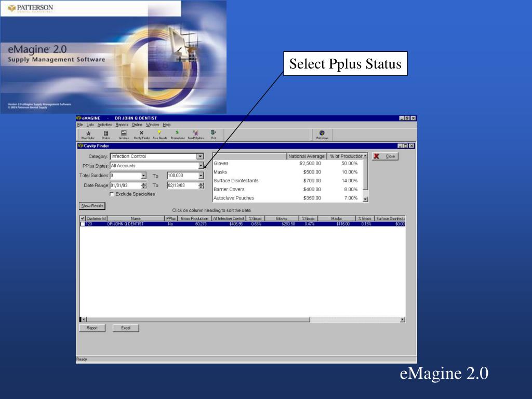Open the Total Sundries maximum dropdown
The height and width of the screenshot is (399, 532).
pos(201,176)
